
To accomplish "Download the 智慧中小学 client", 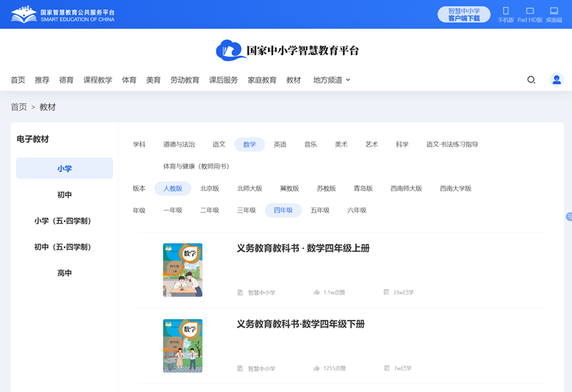I will pos(463,14).
